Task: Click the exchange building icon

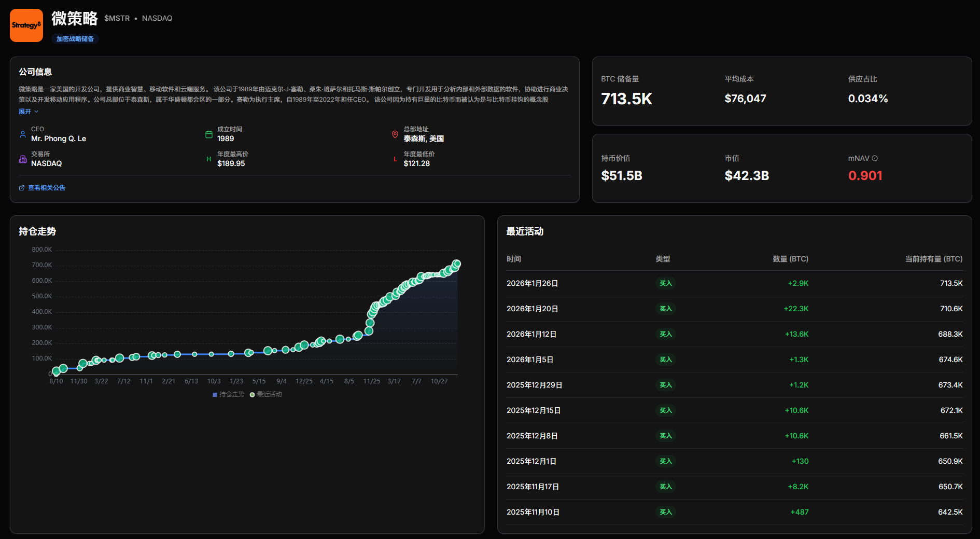Action: 23,159
